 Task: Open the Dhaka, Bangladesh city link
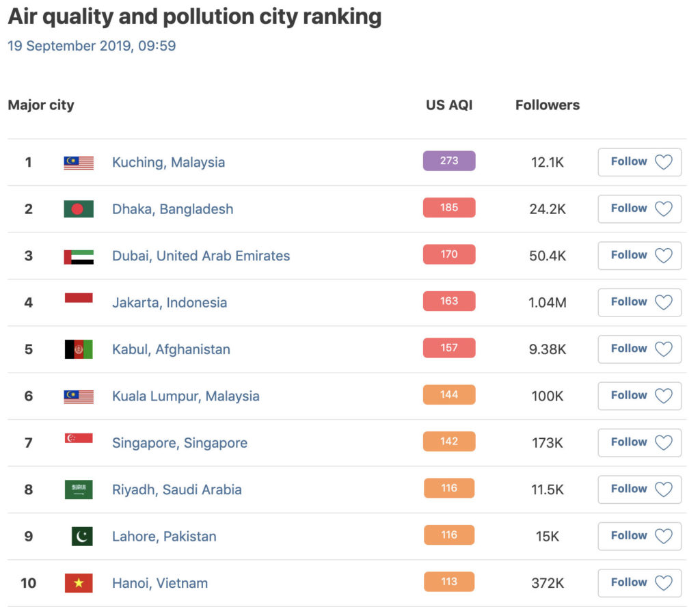click(x=172, y=209)
